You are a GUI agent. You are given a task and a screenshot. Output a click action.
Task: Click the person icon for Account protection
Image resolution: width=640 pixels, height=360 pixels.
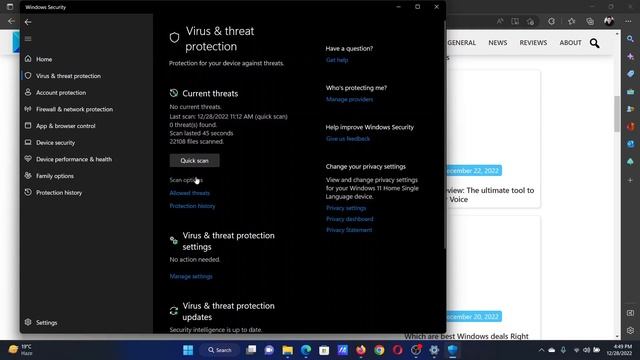click(28, 92)
